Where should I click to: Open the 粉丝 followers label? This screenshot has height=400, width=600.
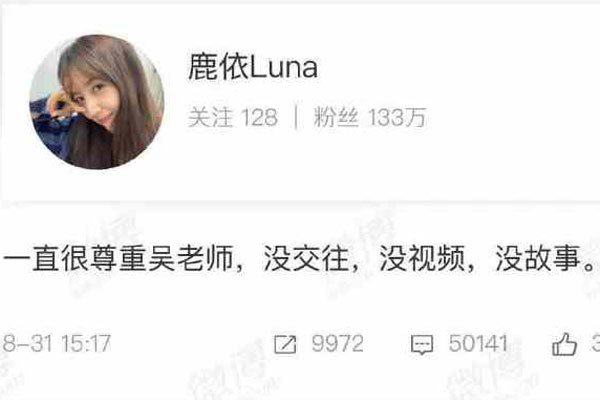(336, 117)
